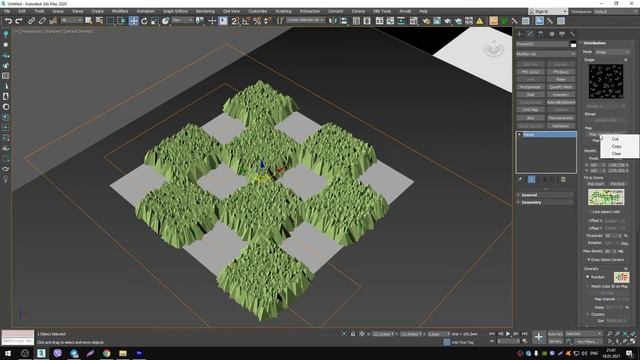The width and height of the screenshot is (640, 360).
Task: Activate the Select and Rotate tool
Action: click(144, 20)
